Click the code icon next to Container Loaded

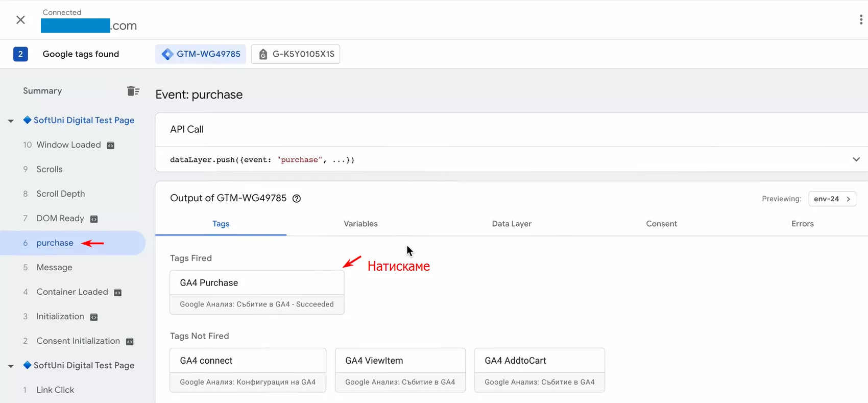pos(118,293)
